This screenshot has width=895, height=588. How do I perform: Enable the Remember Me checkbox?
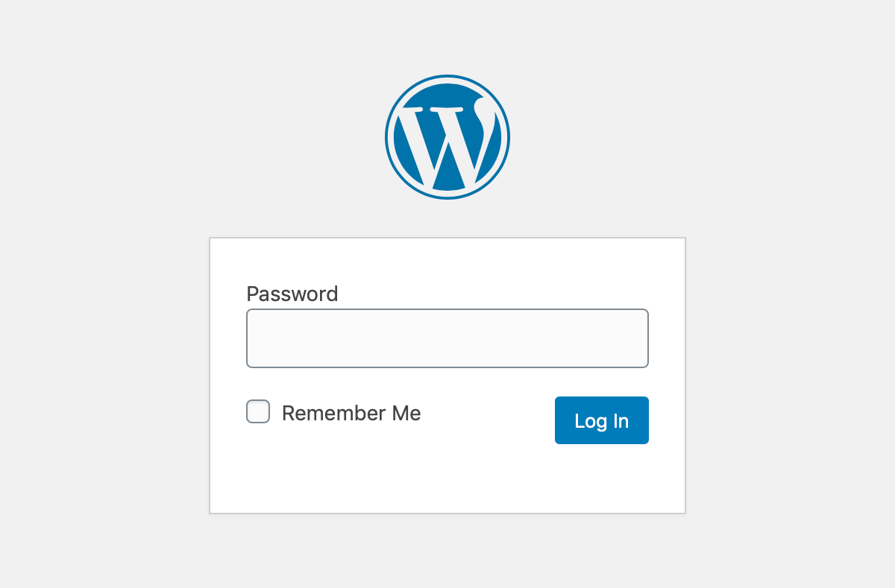[257, 411]
